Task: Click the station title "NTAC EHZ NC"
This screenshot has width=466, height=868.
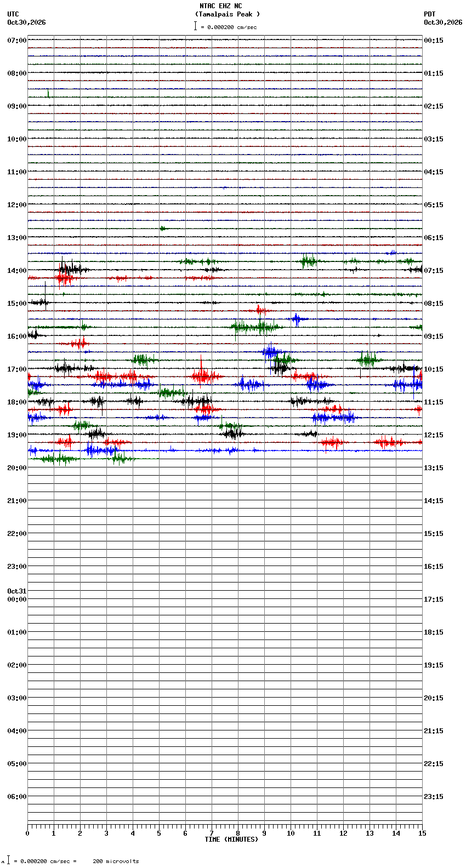Action: pos(220,6)
